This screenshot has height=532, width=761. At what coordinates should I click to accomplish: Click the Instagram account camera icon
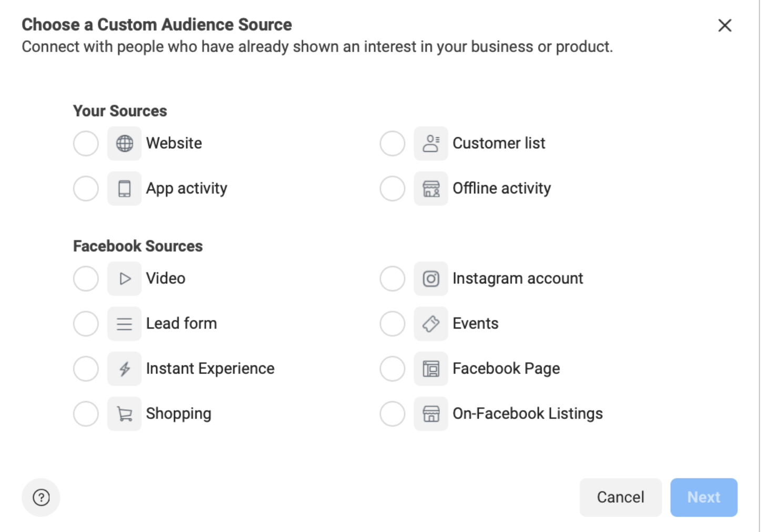[431, 279]
